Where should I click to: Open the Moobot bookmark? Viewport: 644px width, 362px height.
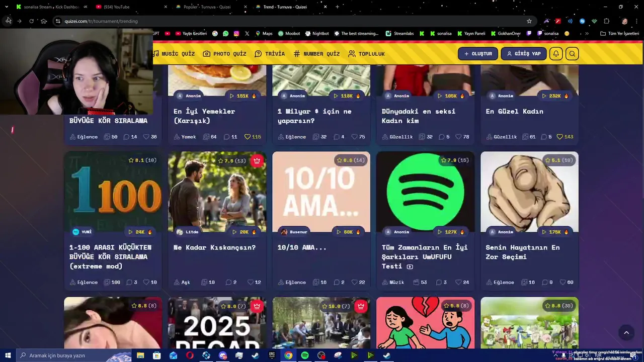click(289, 34)
